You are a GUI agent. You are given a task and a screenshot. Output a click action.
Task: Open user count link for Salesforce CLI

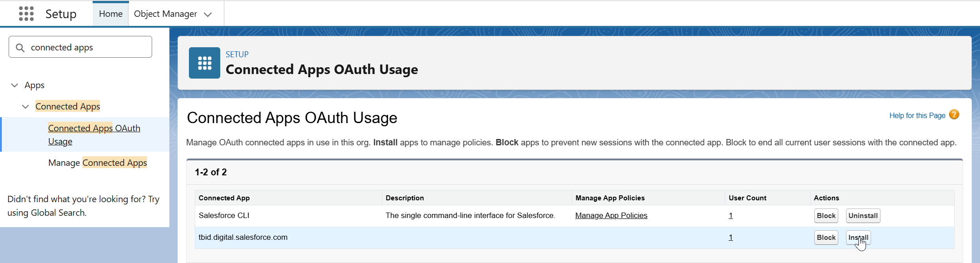(731, 215)
